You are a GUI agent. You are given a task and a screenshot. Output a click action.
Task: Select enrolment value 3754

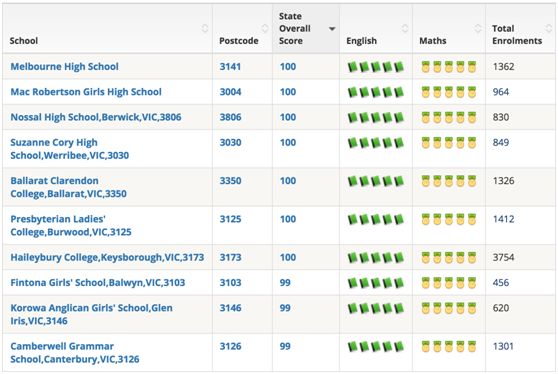click(504, 257)
